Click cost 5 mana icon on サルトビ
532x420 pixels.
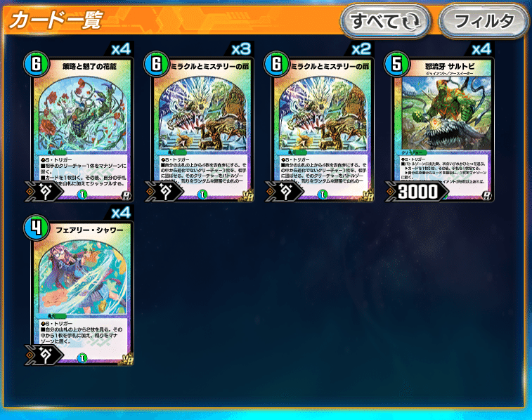[396, 63]
